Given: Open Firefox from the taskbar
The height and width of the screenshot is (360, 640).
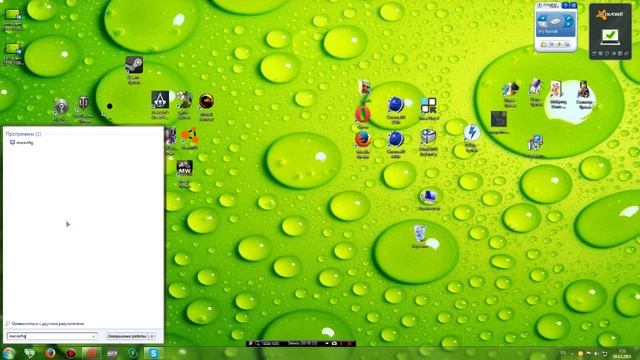Looking at the screenshot, I should 50,353.
